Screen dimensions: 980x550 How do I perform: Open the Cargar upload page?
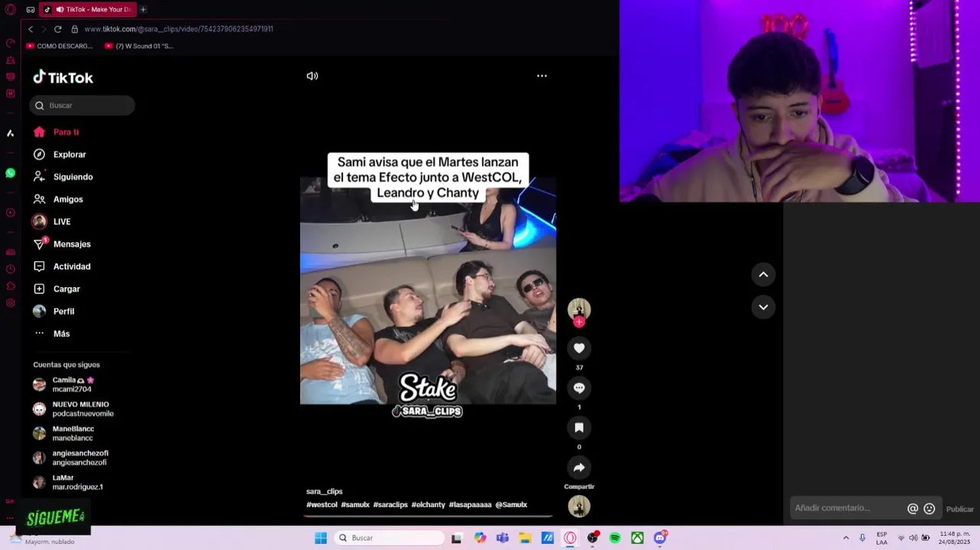pyautogui.click(x=57, y=289)
